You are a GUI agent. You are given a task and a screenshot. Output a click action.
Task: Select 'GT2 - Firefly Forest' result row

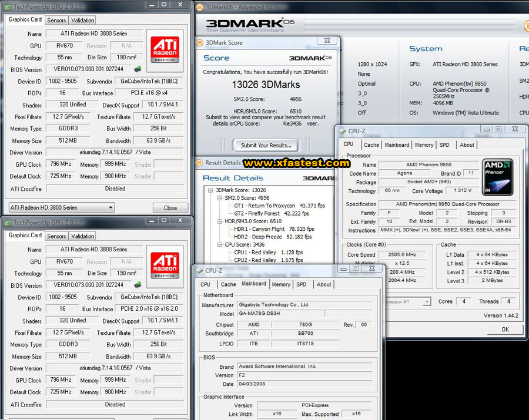coord(272,213)
